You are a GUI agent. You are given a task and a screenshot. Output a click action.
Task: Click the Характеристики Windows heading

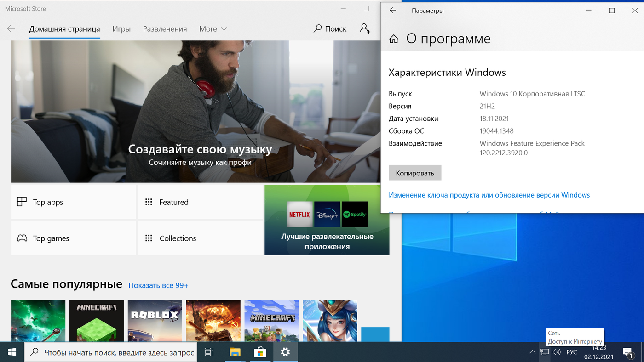(x=447, y=72)
